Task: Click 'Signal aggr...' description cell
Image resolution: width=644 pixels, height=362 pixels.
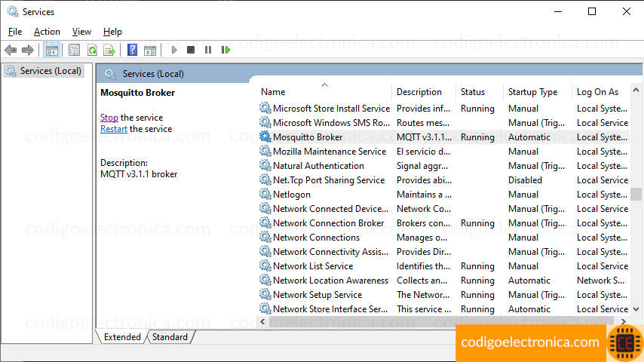Action: click(422, 166)
